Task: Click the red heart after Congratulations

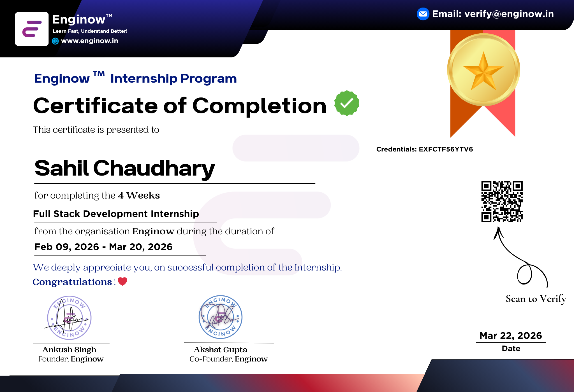Action: coord(122,281)
